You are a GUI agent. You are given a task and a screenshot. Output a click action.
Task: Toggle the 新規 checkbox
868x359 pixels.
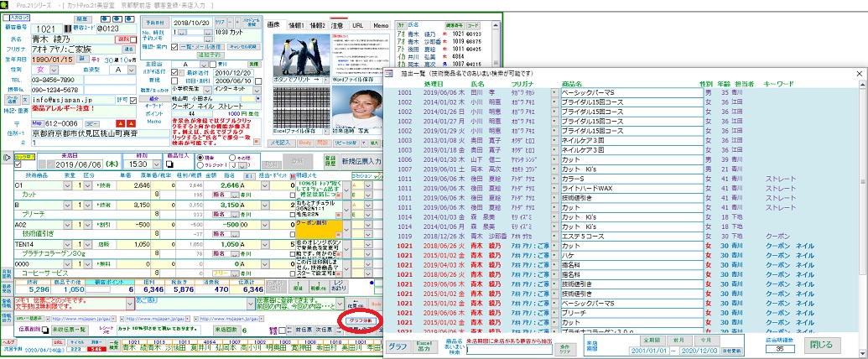(175, 81)
